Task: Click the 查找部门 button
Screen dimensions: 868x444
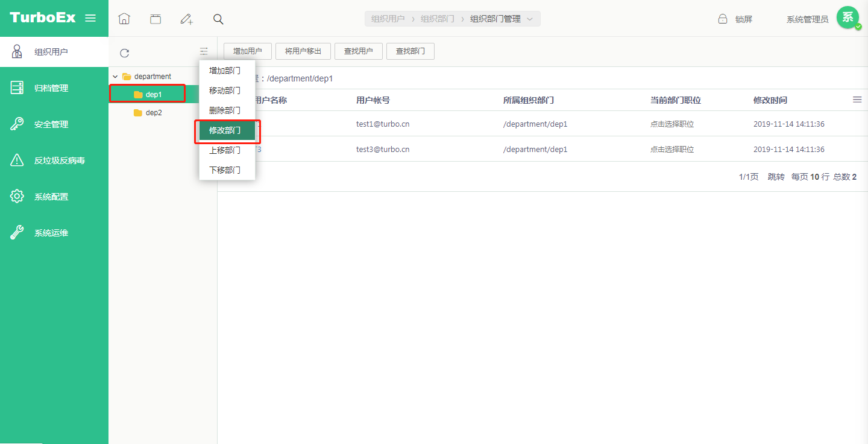Action: coord(410,51)
